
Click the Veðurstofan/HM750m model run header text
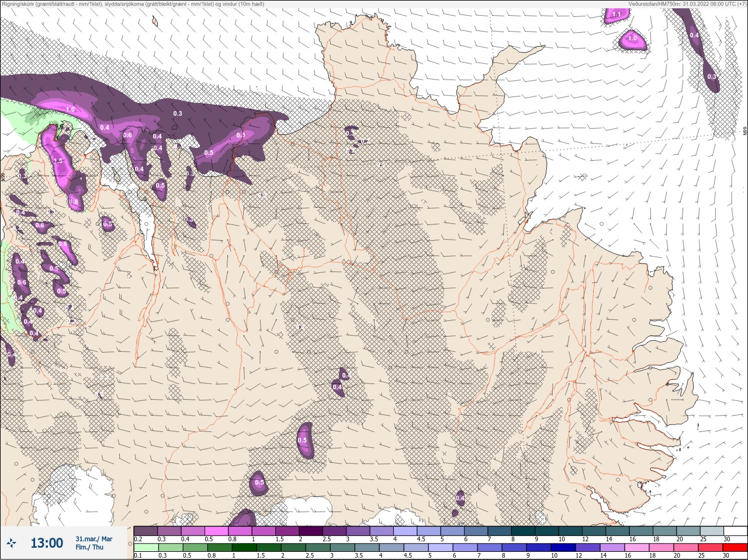tap(687, 4)
